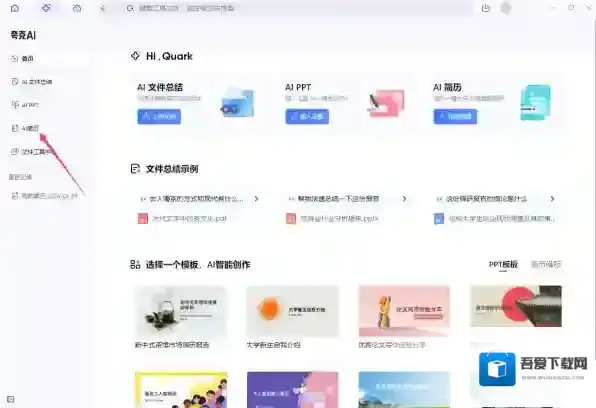The image size is (596, 408).
Task: Open the 新中式茶饮市场调研报告 template thumbnail
Action: tap(181, 311)
